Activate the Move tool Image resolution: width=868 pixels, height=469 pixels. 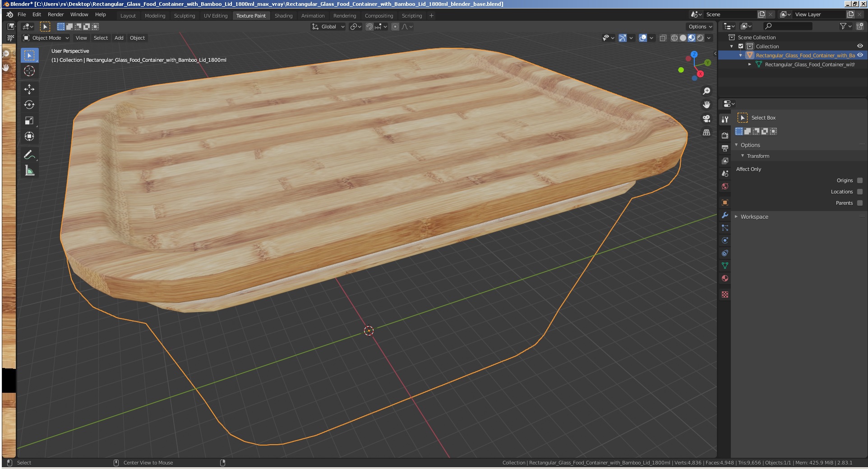[29, 89]
